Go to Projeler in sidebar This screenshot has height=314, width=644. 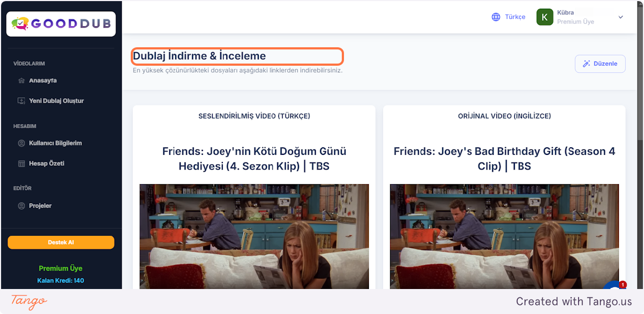point(40,206)
